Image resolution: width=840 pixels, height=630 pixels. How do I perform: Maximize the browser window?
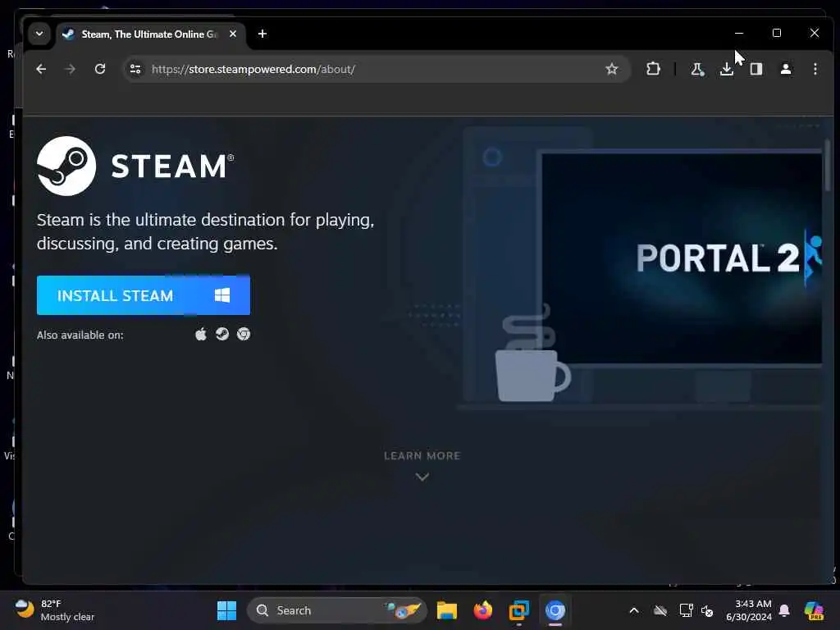tap(777, 33)
